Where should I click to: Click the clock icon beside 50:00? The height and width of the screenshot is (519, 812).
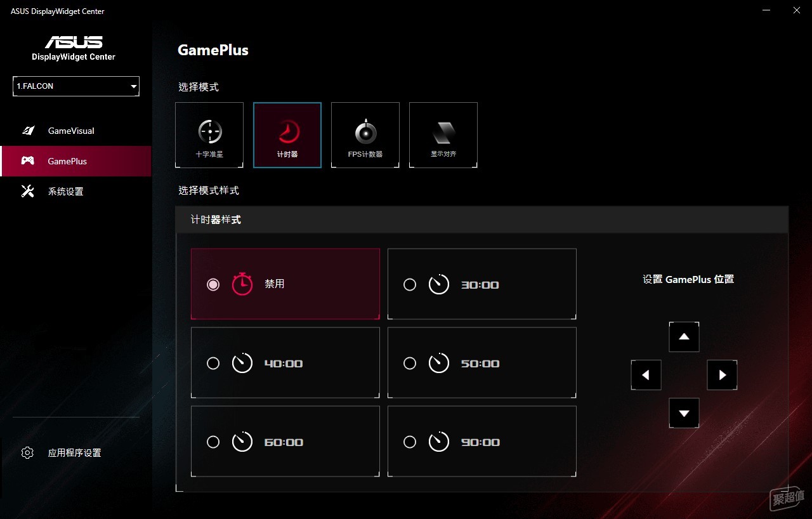point(439,363)
